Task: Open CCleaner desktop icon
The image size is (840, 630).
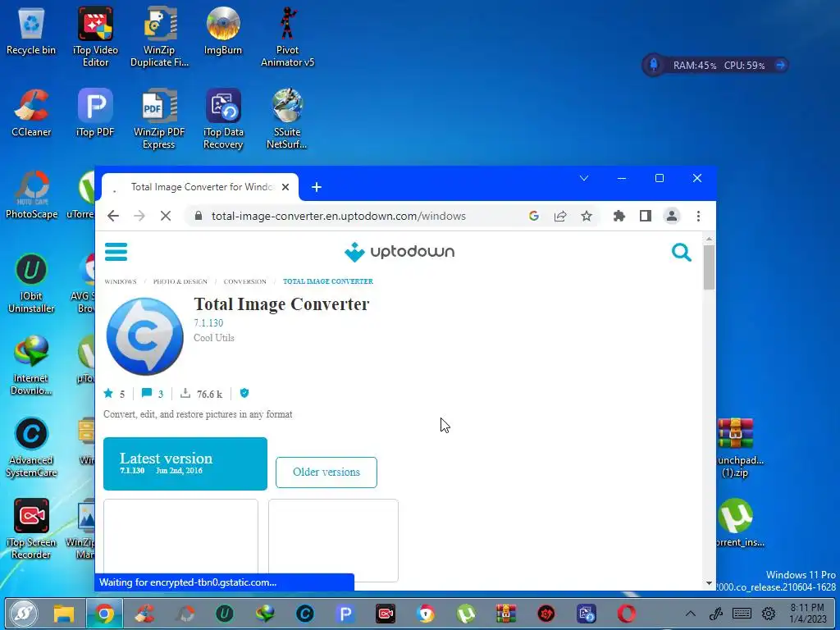Action: 31,113
